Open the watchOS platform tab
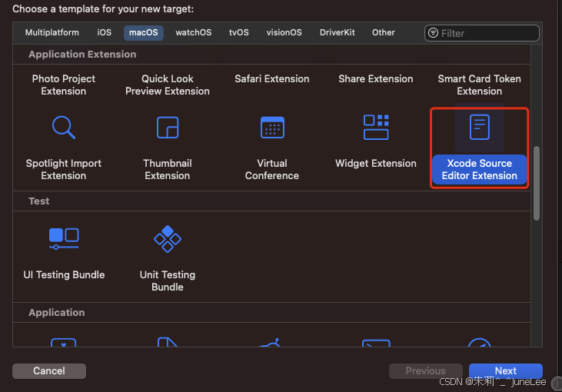562x392 pixels. 194,32
